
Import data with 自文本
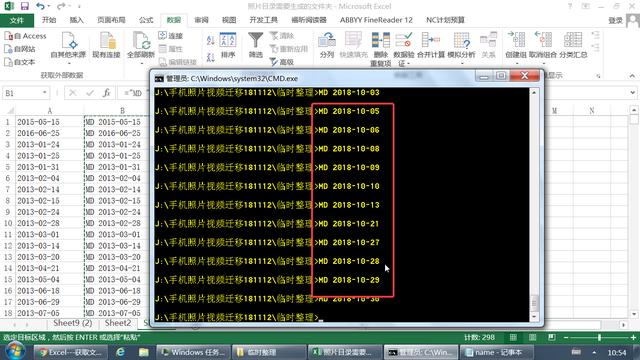[x=20, y=62]
